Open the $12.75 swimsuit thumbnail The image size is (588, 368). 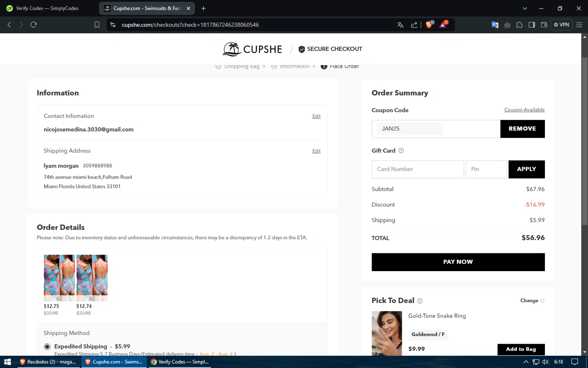[59, 278]
